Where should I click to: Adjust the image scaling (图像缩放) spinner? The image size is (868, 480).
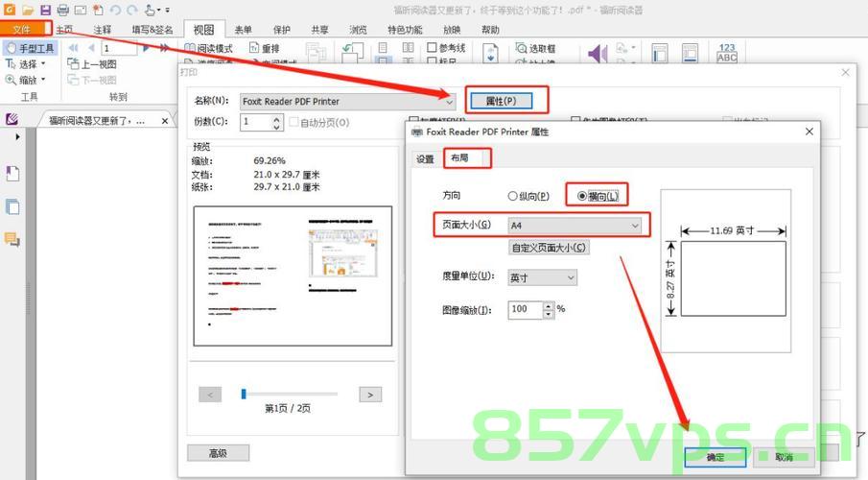pos(548,310)
